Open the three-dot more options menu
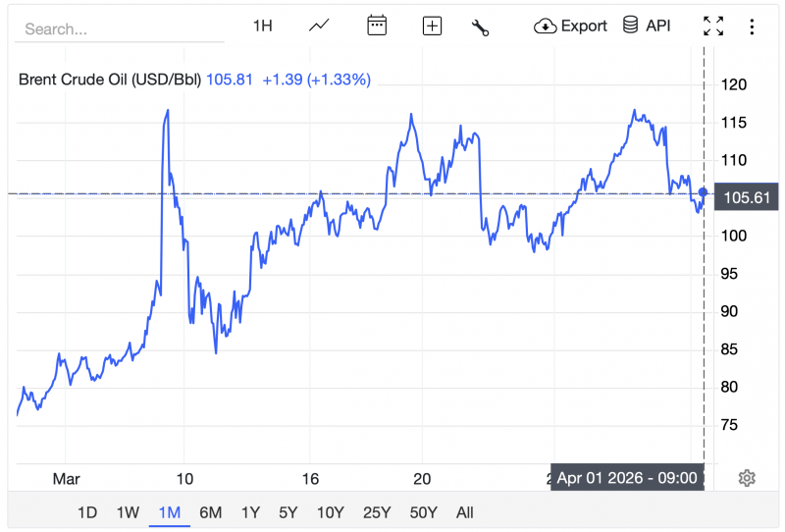The height and width of the screenshot is (532, 785). 752,27
